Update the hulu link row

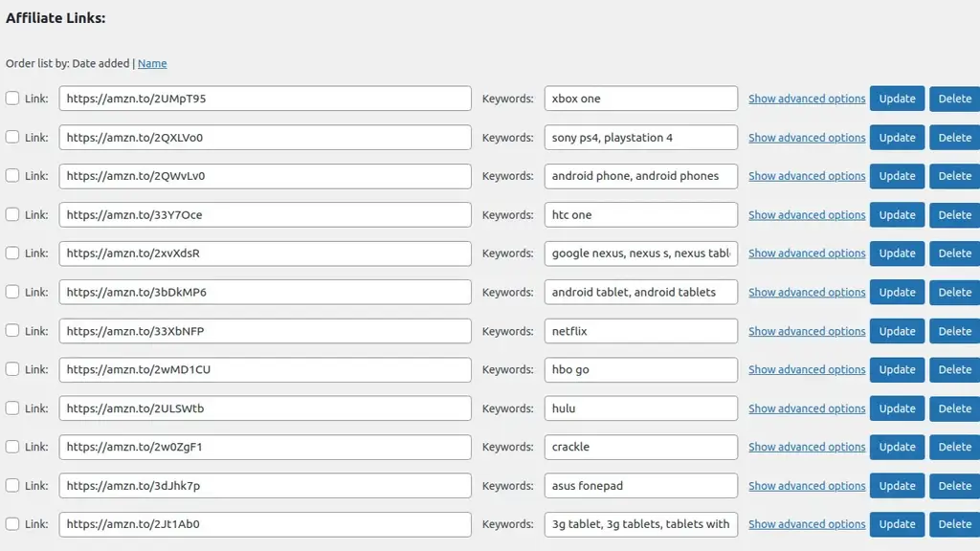click(x=897, y=408)
